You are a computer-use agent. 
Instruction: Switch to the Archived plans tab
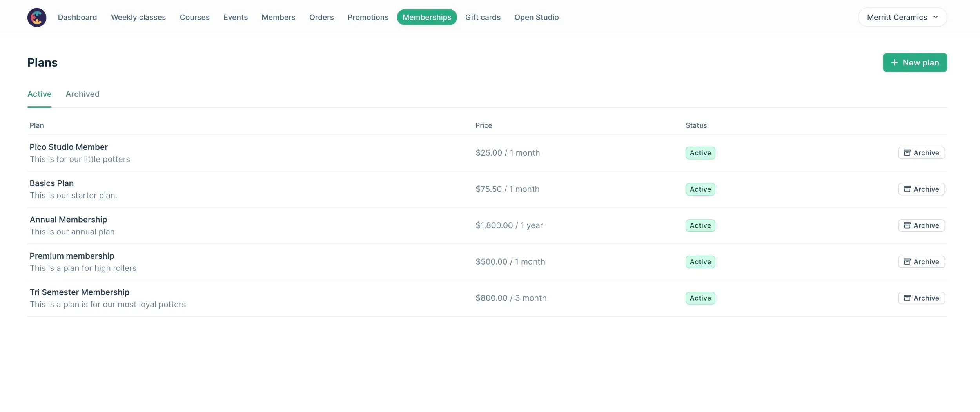tap(82, 94)
